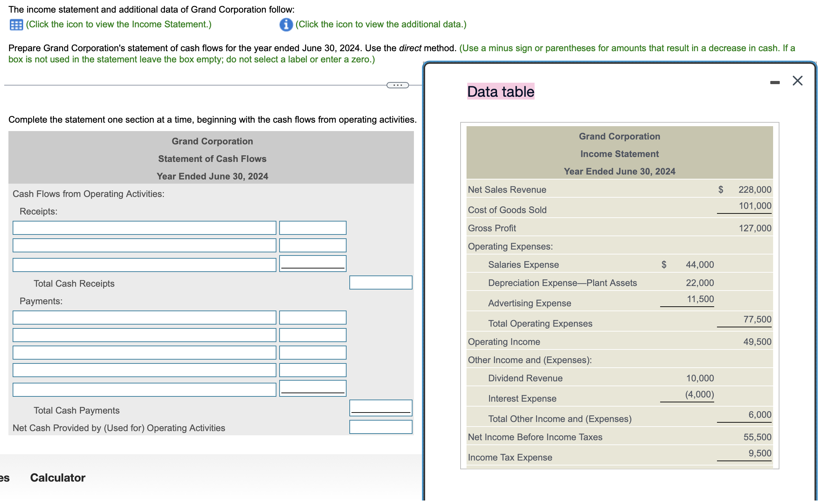Click the third Payments amount field
Image resolution: width=818 pixels, height=504 pixels.
pyautogui.click(x=313, y=353)
